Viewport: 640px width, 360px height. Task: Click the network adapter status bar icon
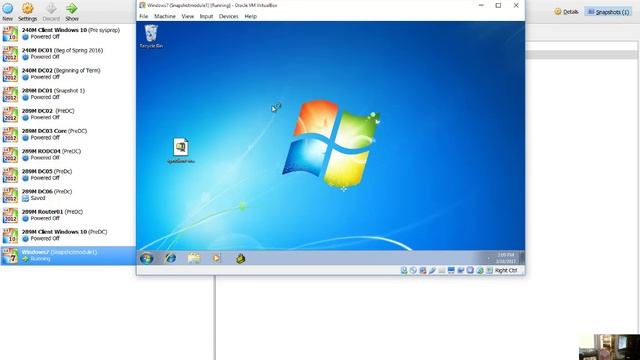tap(422, 270)
